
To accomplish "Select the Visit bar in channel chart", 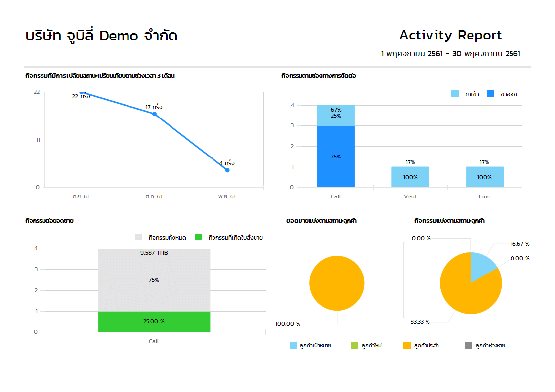I will point(410,177).
